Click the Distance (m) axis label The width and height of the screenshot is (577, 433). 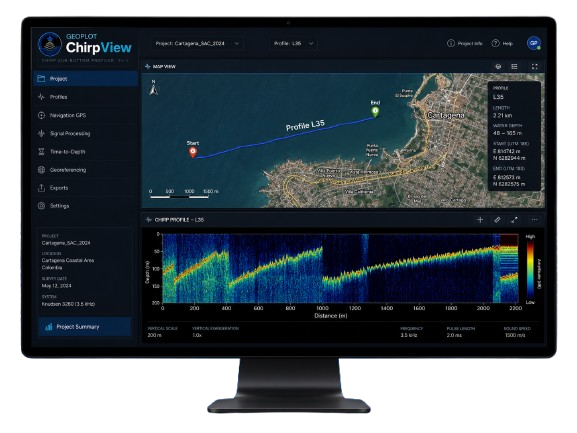click(x=330, y=316)
